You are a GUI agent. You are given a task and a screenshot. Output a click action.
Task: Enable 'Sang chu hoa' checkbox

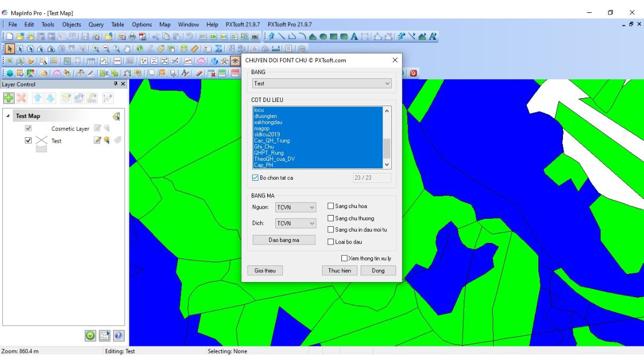(331, 206)
